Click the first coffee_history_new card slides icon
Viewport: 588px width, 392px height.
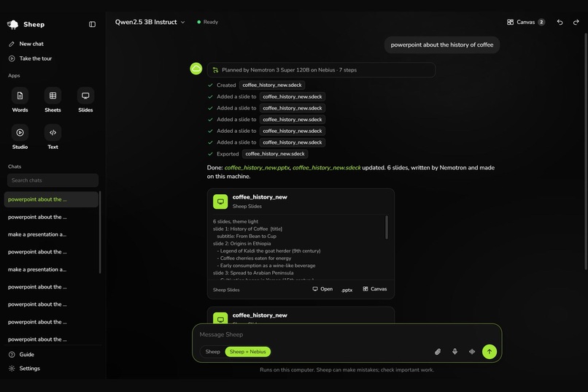point(220,201)
